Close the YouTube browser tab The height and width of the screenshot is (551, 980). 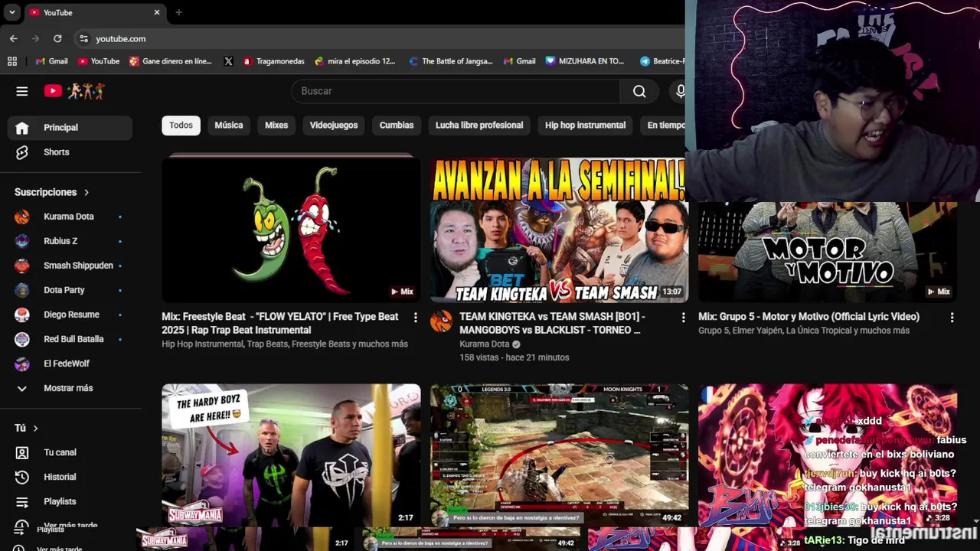tap(157, 12)
